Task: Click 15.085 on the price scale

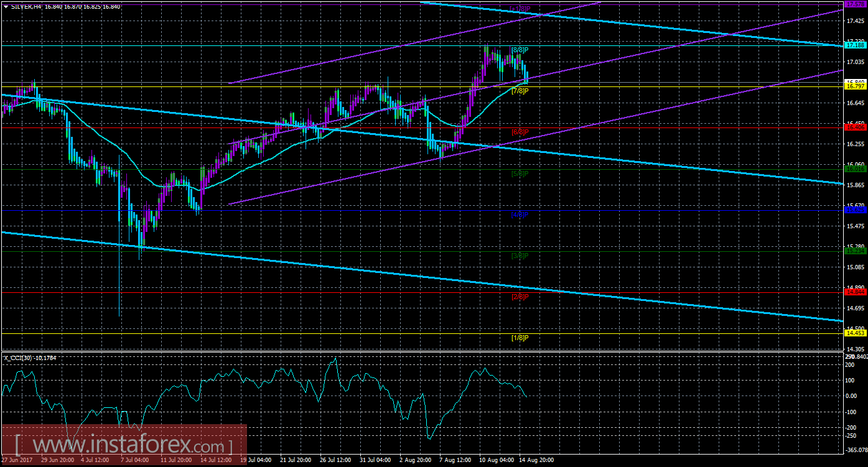Action: [x=855, y=267]
